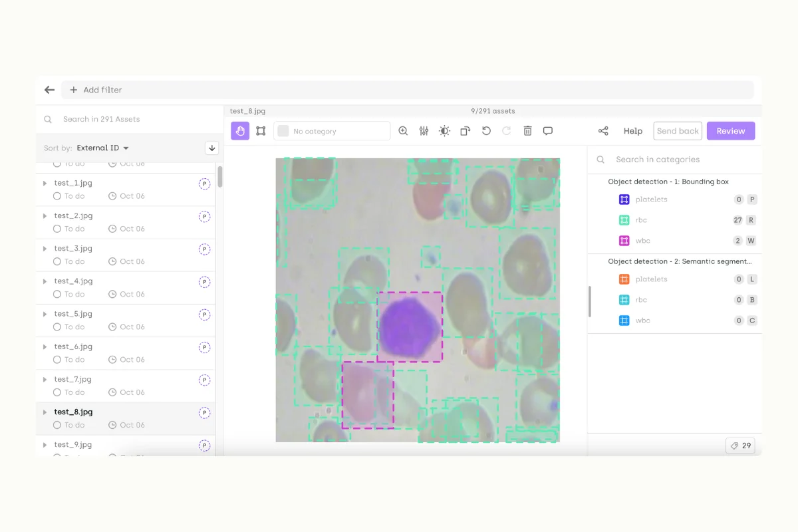Click the Help button
798x532 pixels.
point(633,131)
